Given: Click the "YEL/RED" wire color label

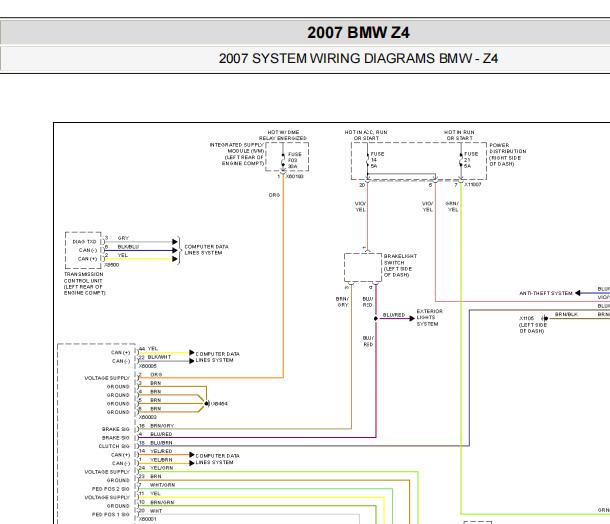Looking at the screenshot, I should [161, 451].
